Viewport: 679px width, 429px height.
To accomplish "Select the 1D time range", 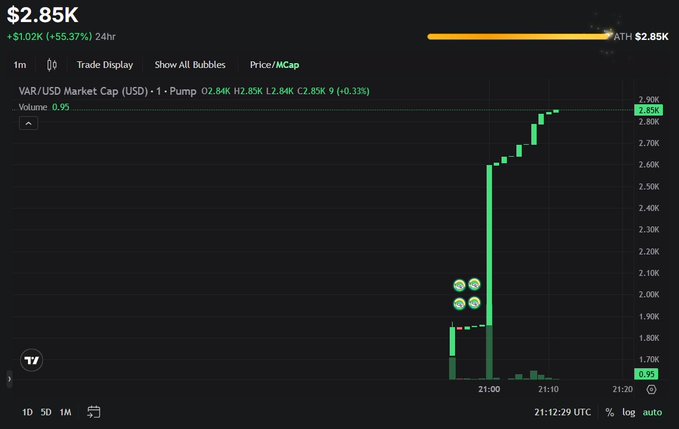I will pos(27,412).
